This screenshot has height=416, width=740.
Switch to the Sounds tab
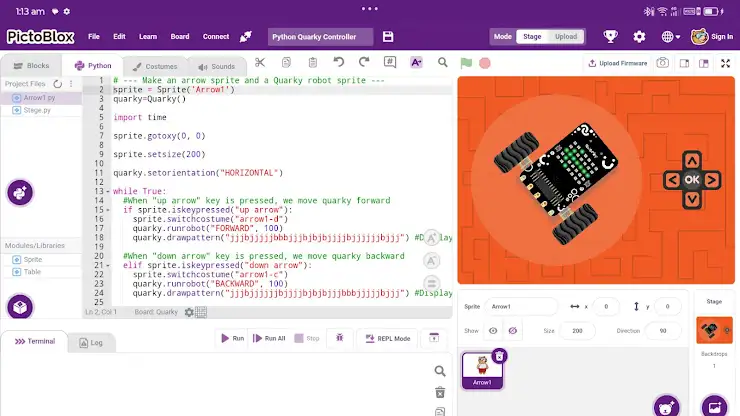[217, 66]
